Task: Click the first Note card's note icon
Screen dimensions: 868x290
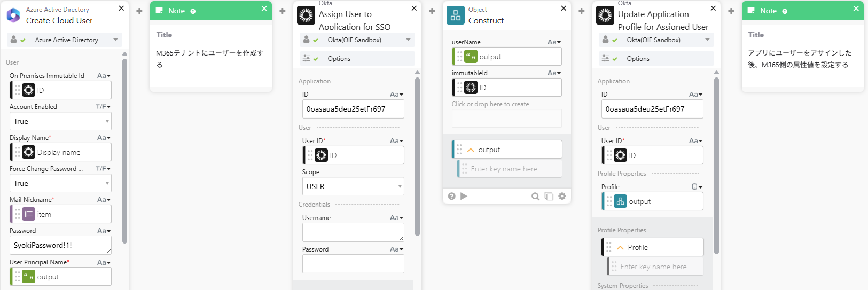Action: 159,11
